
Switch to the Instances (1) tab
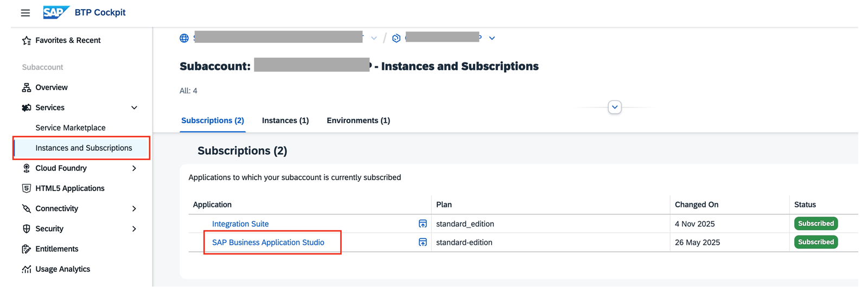(x=285, y=120)
